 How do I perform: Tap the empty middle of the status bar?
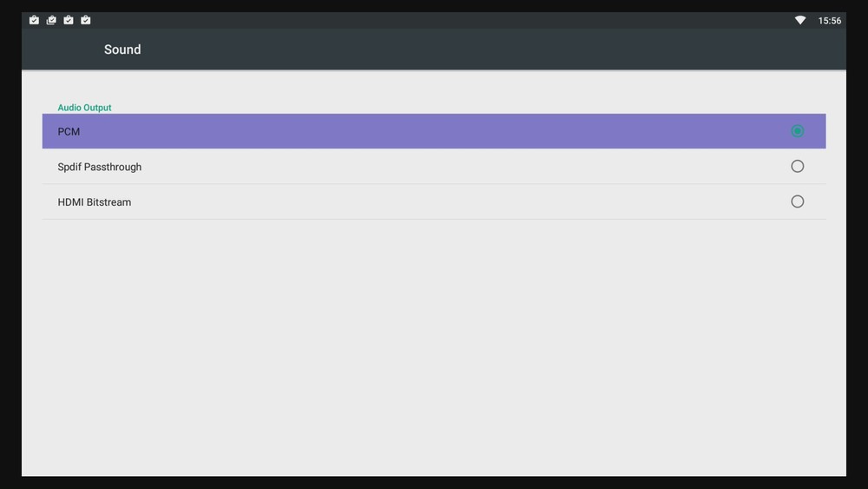click(434, 20)
